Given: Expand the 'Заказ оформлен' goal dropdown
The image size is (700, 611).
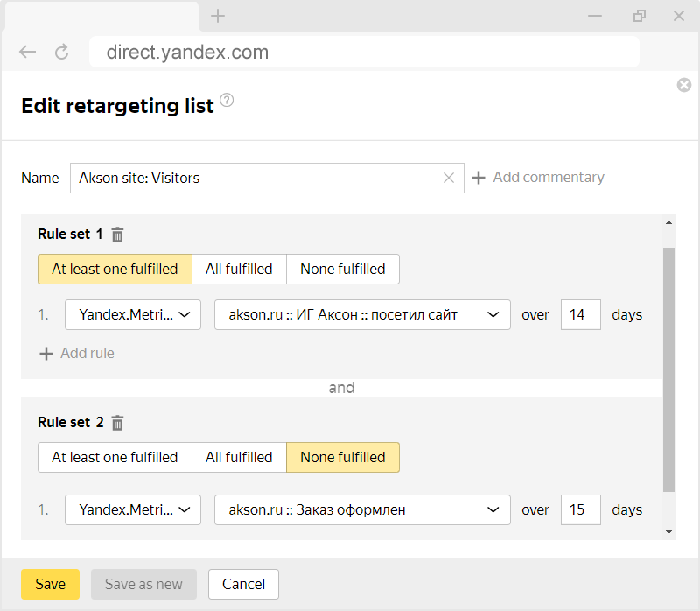Looking at the screenshot, I should point(362,510).
